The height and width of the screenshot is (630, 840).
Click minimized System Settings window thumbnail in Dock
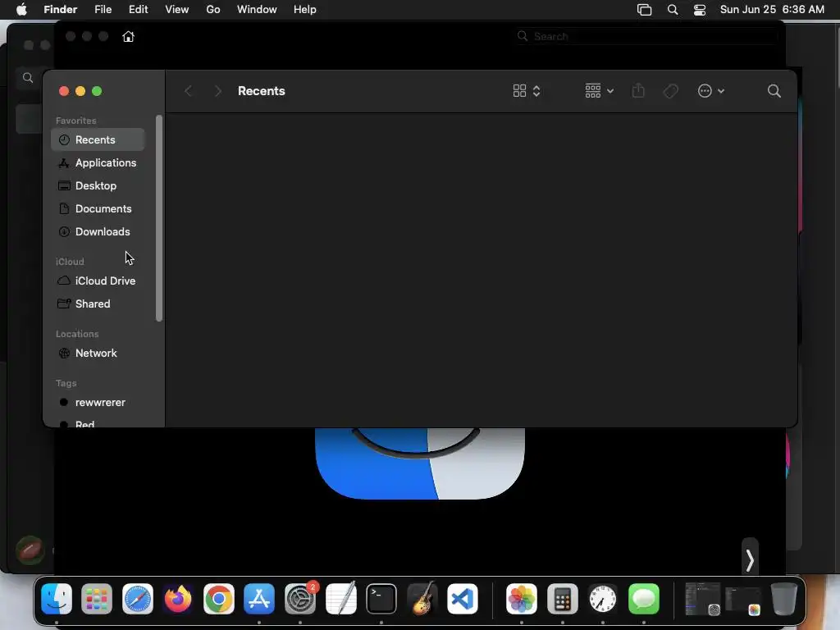click(x=702, y=599)
